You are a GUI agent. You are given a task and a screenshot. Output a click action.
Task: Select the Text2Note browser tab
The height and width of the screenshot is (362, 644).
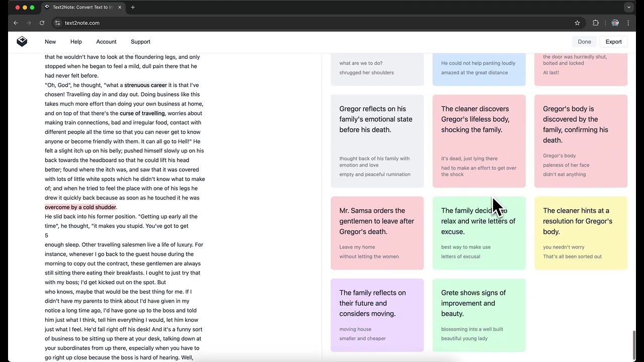point(82,8)
